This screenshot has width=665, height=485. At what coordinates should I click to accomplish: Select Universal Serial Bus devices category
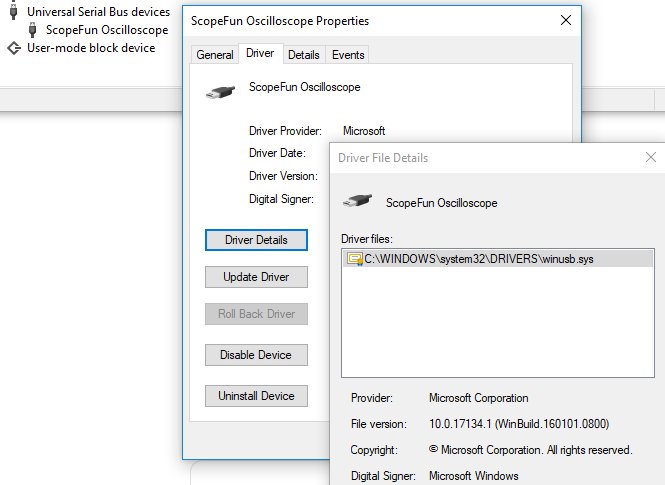click(x=98, y=12)
